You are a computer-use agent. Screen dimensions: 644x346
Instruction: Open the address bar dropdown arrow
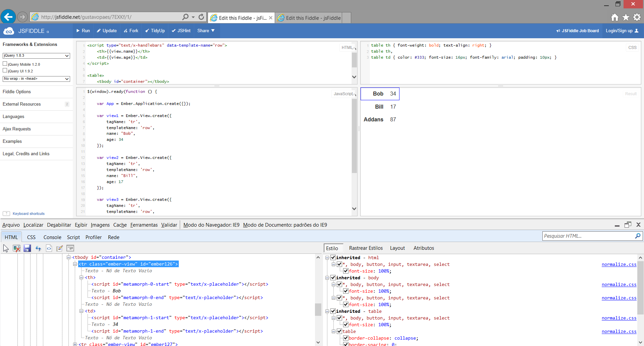coord(193,17)
